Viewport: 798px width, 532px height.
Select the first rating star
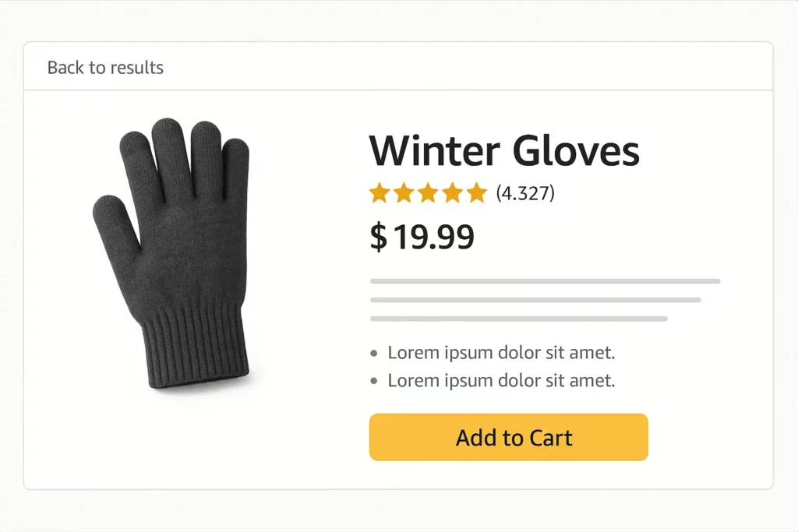(380, 193)
